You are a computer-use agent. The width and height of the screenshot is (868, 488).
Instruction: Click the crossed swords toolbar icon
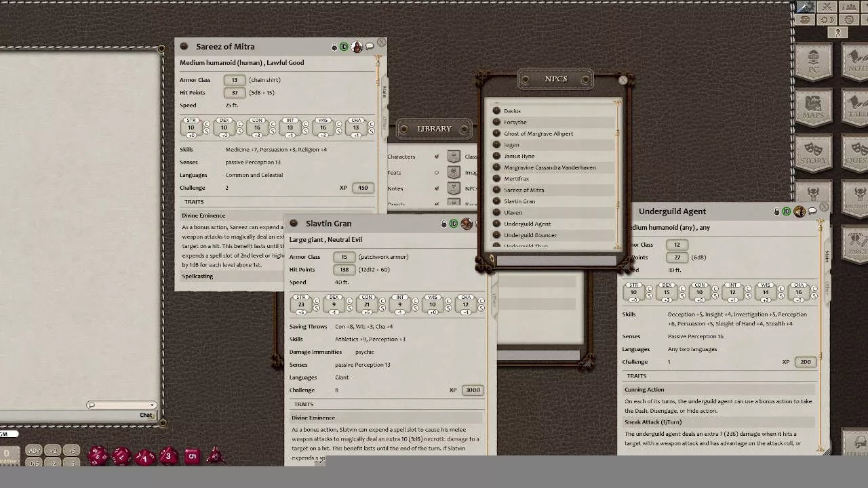coord(826,7)
